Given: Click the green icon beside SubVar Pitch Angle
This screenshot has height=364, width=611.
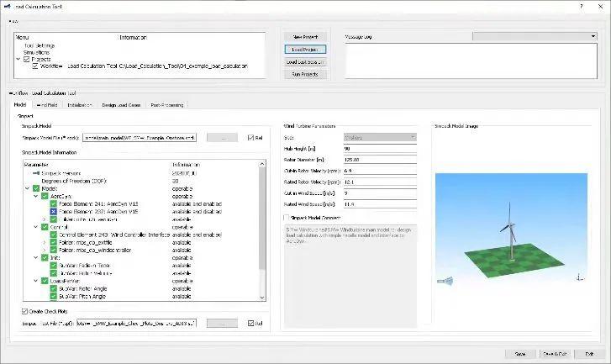Looking at the screenshot, I should tap(54, 296).
